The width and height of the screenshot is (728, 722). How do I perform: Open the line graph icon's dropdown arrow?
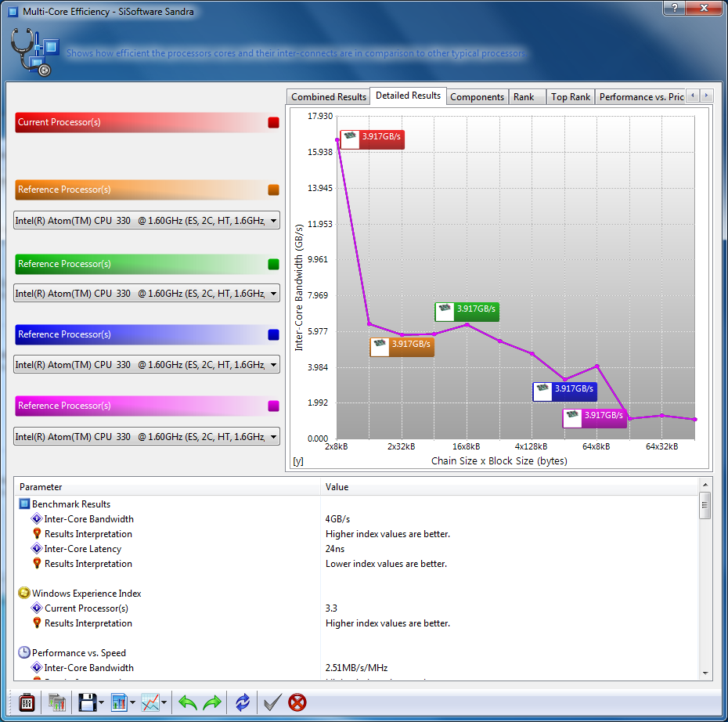(x=164, y=702)
